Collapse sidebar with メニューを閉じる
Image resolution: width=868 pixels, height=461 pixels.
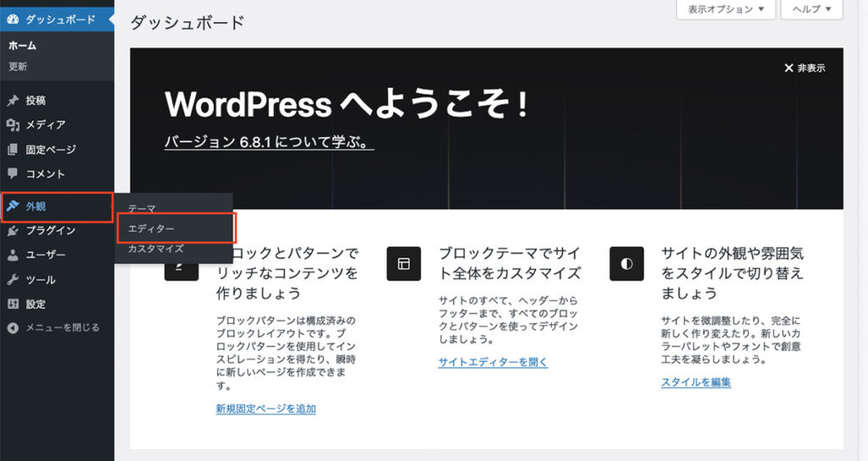click(x=57, y=328)
